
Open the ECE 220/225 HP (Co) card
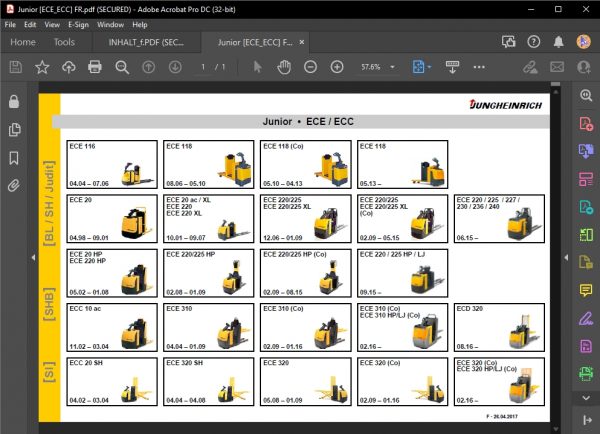click(x=305, y=273)
